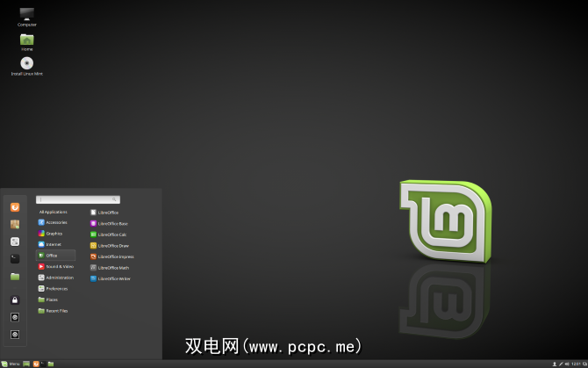Click the Lock Screen padlock icon

pyautogui.click(x=15, y=299)
